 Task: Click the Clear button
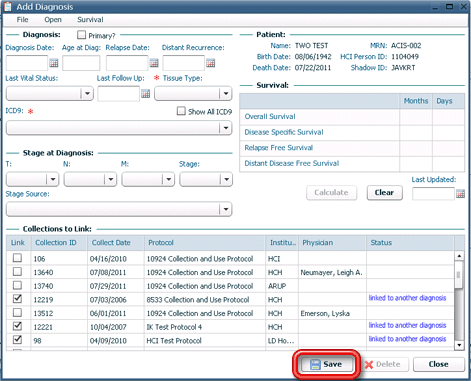[384, 193]
